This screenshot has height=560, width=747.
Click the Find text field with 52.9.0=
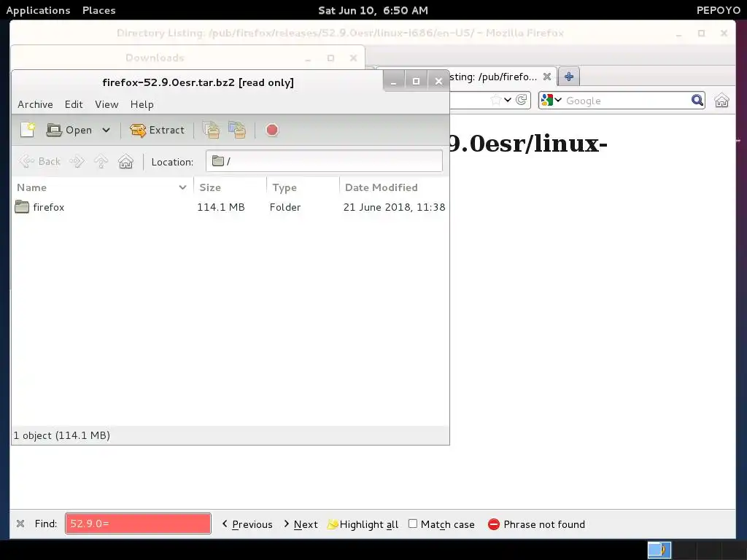[x=138, y=524]
